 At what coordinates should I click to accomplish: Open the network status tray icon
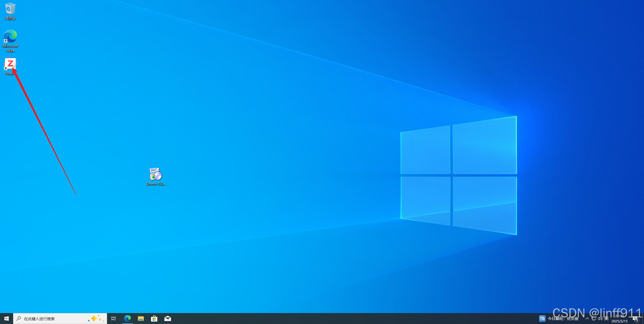[x=593, y=319]
